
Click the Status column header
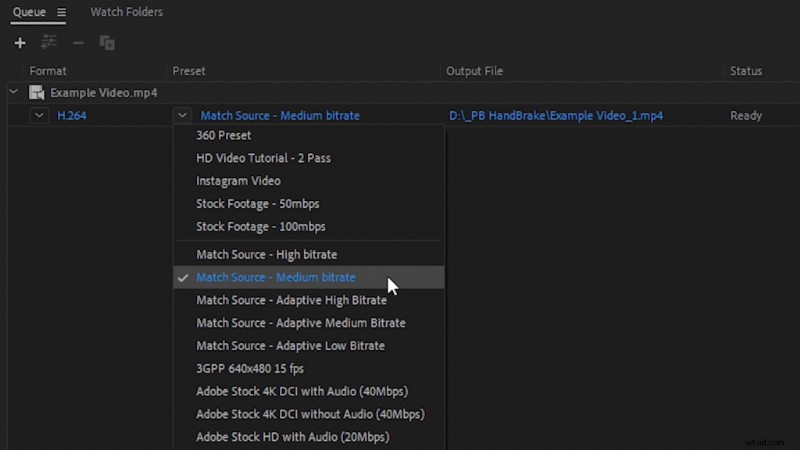coord(746,71)
